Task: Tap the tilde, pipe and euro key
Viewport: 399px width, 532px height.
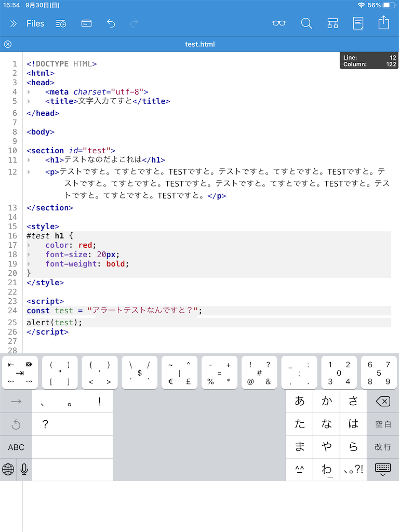Action: (179, 373)
